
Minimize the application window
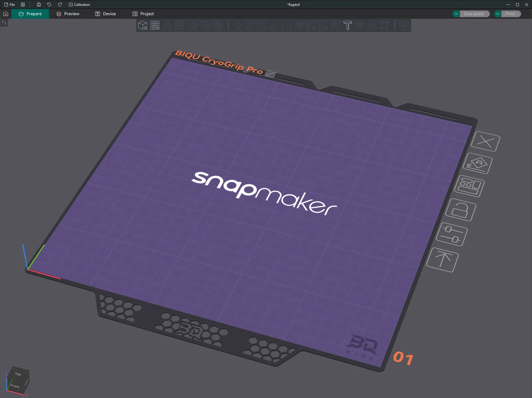point(508,5)
